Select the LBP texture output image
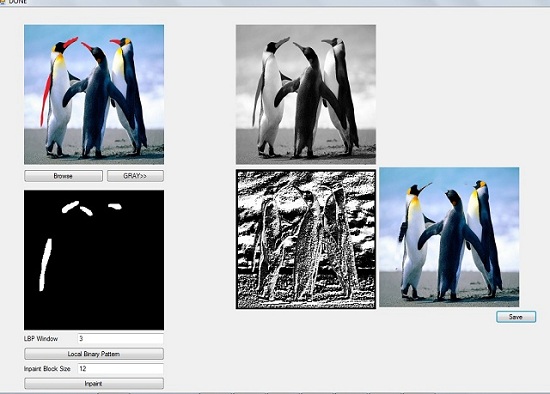Viewport: 550px width, 394px height. tap(306, 239)
